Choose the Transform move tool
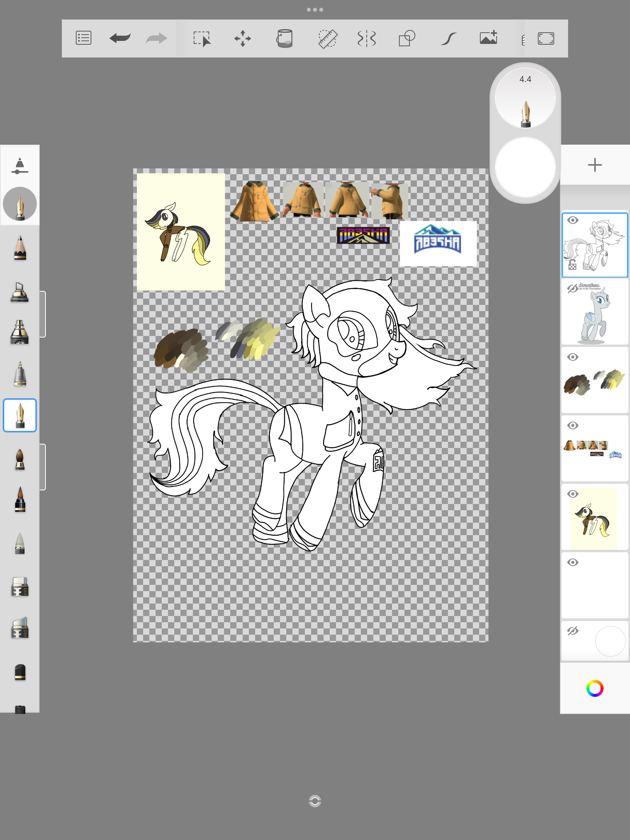The width and height of the screenshot is (630, 840). (243, 38)
